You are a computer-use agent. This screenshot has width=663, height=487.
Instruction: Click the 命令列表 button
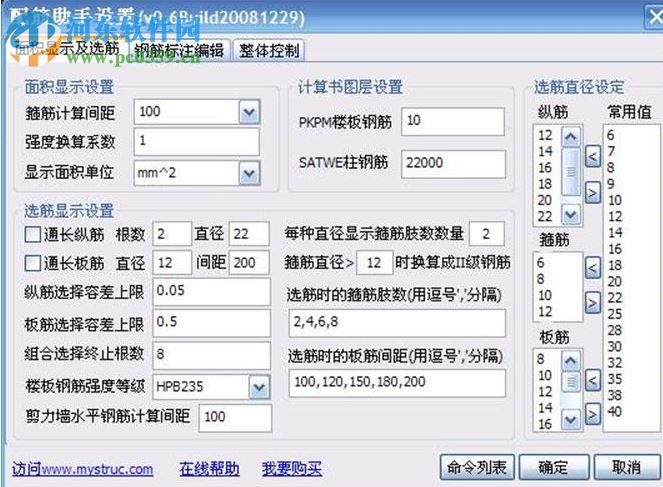tap(477, 467)
